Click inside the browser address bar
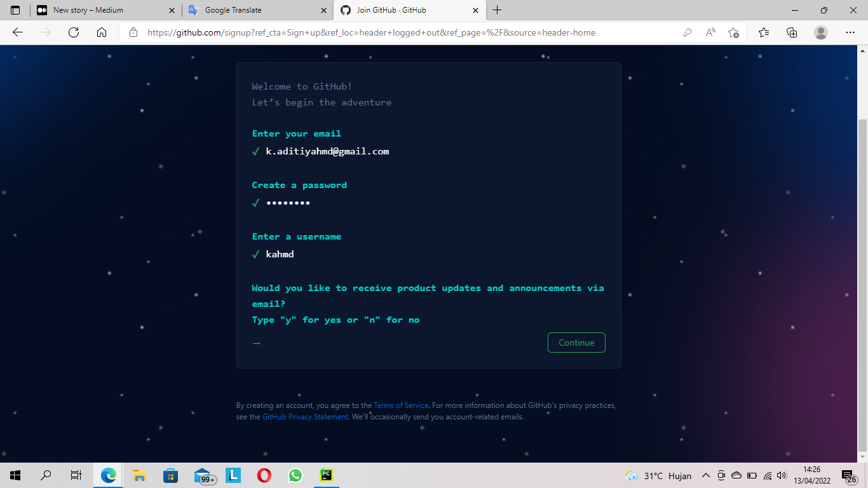The height and width of the screenshot is (488, 868). pyautogui.click(x=381, y=32)
